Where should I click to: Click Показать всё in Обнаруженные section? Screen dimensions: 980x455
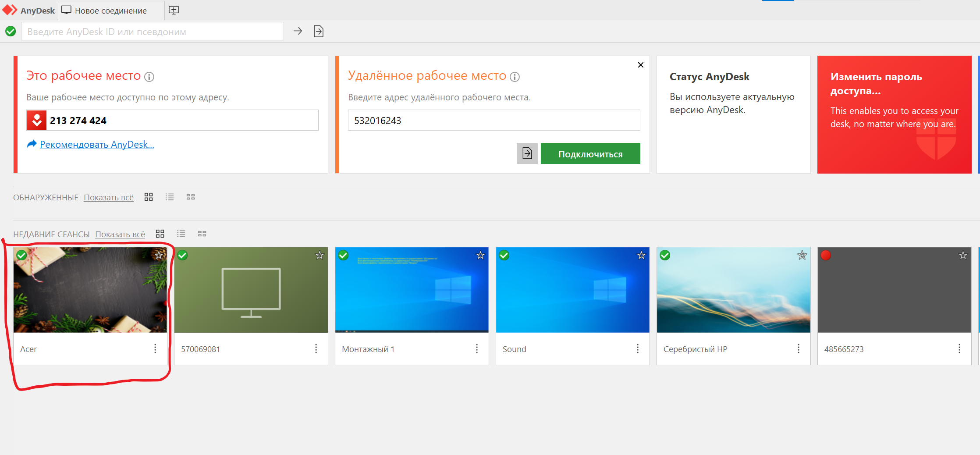[x=109, y=197]
